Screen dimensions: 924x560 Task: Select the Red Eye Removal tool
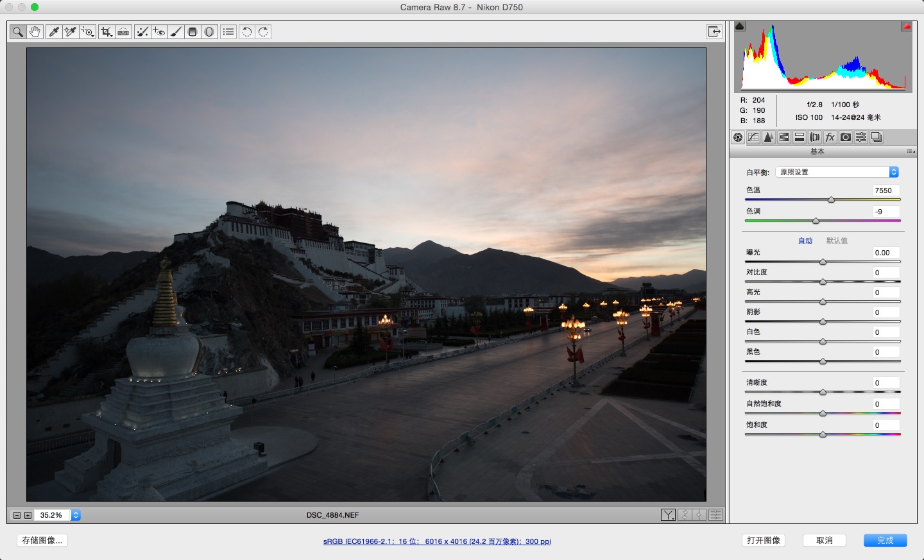click(x=159, y=31)
